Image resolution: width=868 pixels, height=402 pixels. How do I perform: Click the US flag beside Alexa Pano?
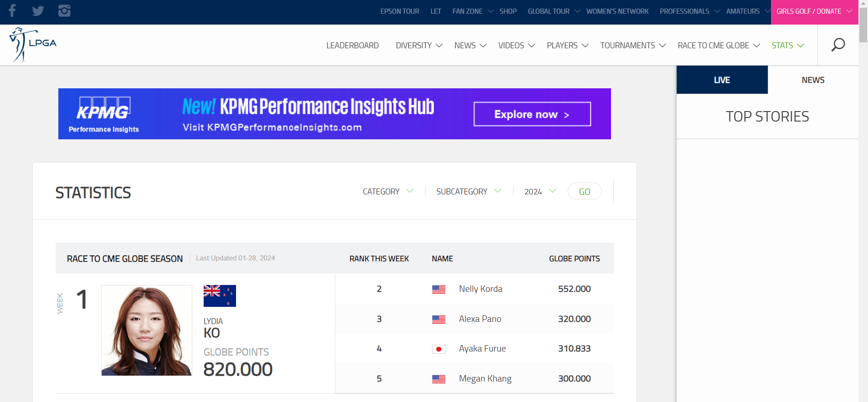click(439, 320)
